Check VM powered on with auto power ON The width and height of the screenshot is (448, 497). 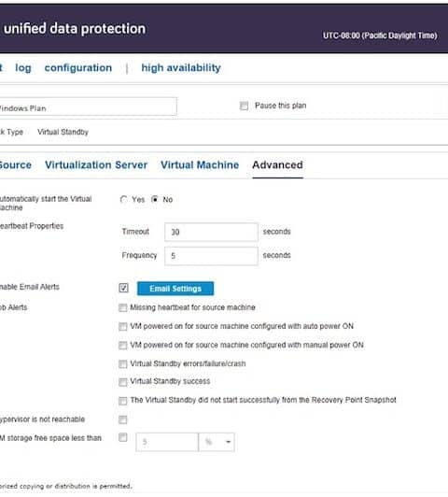click(x=123, y=326)
